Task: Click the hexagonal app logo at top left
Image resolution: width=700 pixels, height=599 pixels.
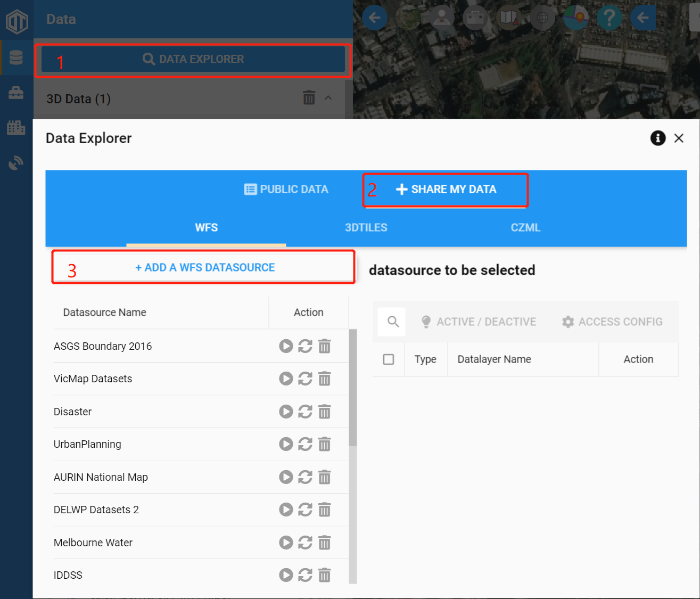Action: [x=16, y=21]
